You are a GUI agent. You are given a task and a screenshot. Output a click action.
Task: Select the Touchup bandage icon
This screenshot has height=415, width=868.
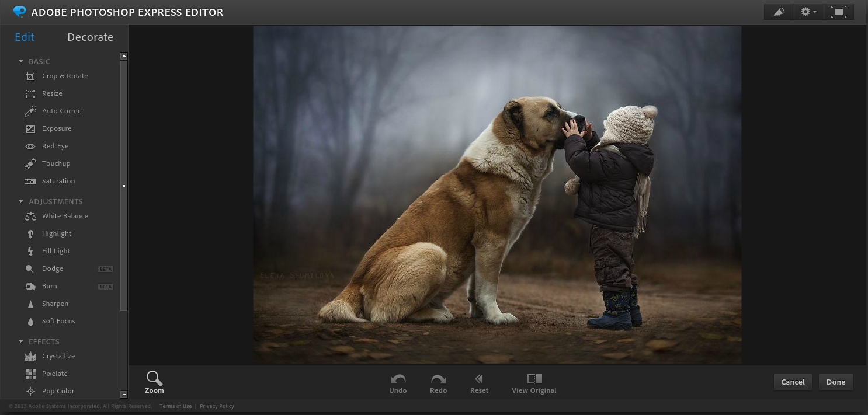coord(30,163)
